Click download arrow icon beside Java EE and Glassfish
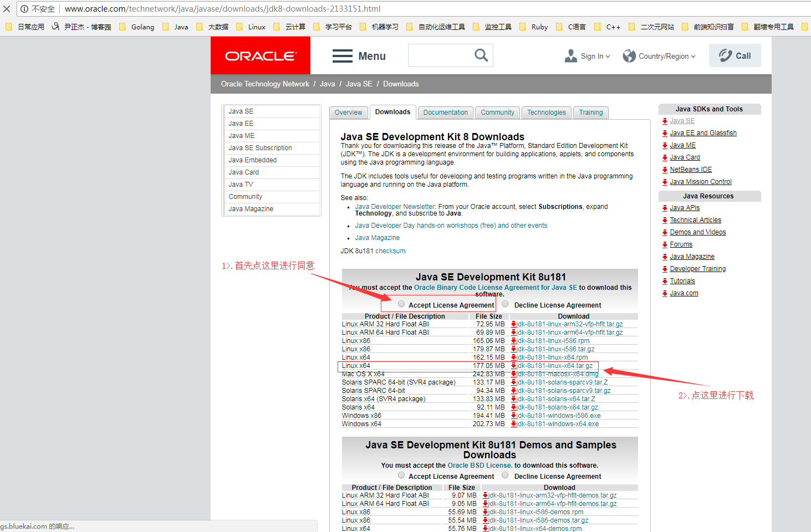The image size is (811, 532). point(665,133)
